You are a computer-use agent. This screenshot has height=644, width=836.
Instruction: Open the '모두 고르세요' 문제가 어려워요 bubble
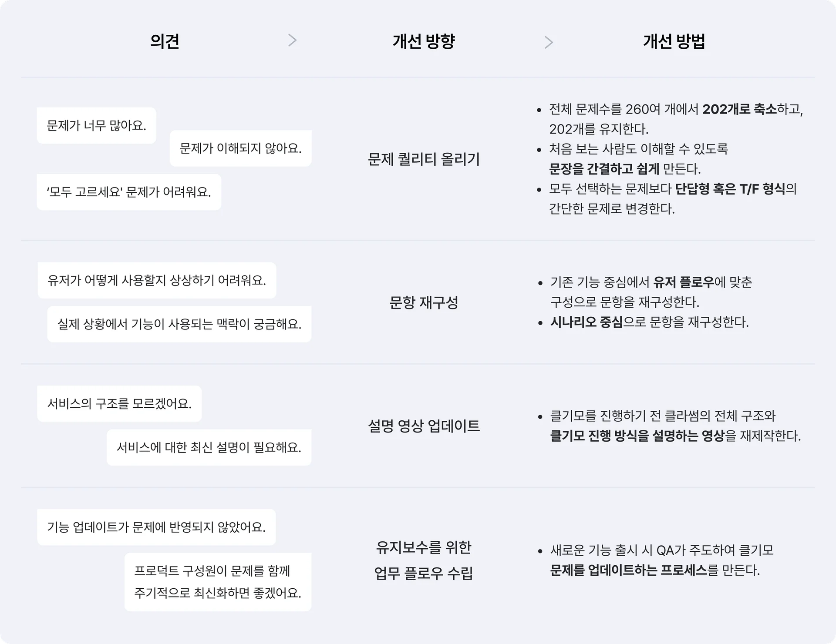(x=129, y=192)
